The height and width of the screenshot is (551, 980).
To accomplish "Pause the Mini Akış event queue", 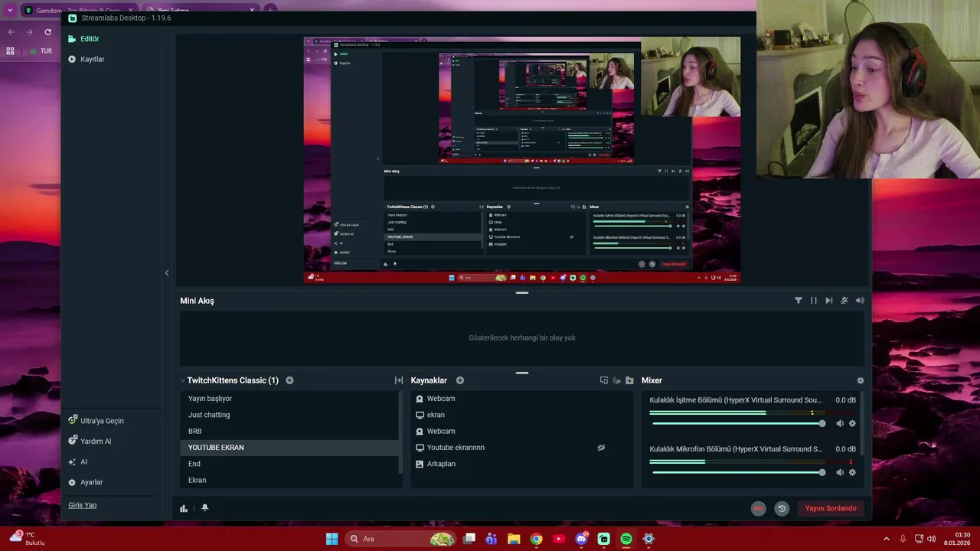I will click(x=814, y=301).
